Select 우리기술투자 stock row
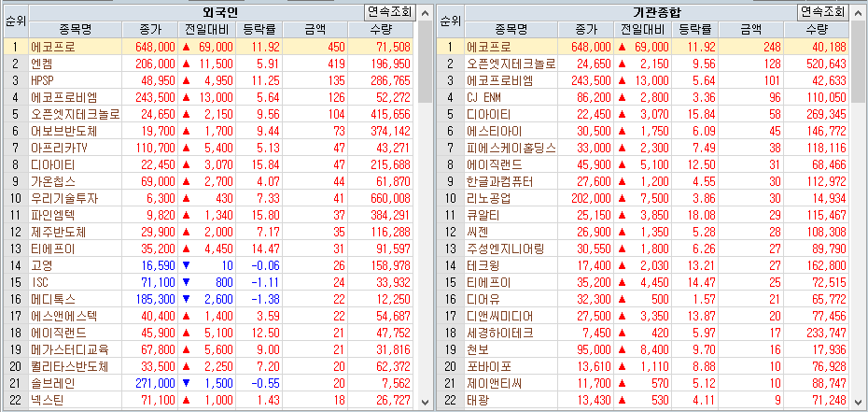Screen dimensions: 868x412 pyautogui.click(x=209, y=199)
